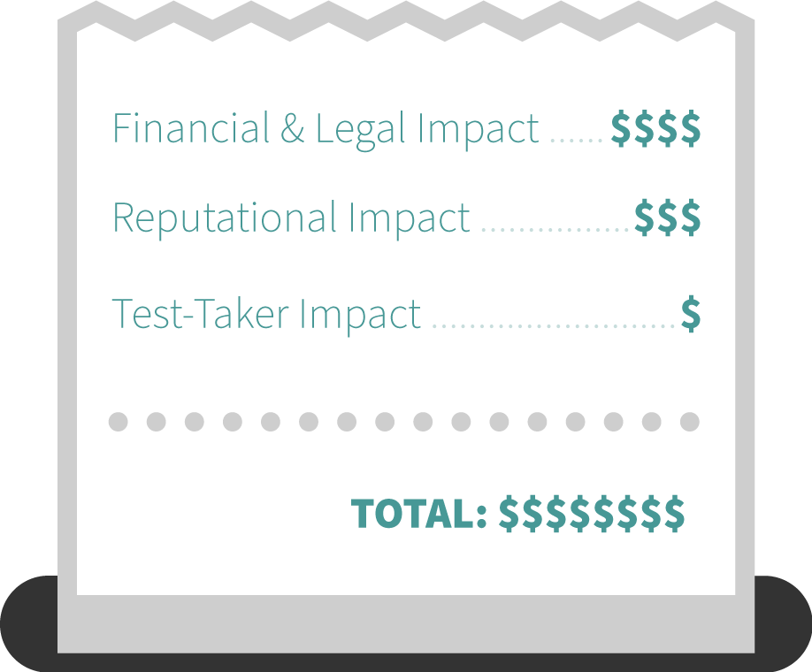Screen dimensions: 812x672
Task: Click the first gray dot in divider row
Action: point(118,422)
